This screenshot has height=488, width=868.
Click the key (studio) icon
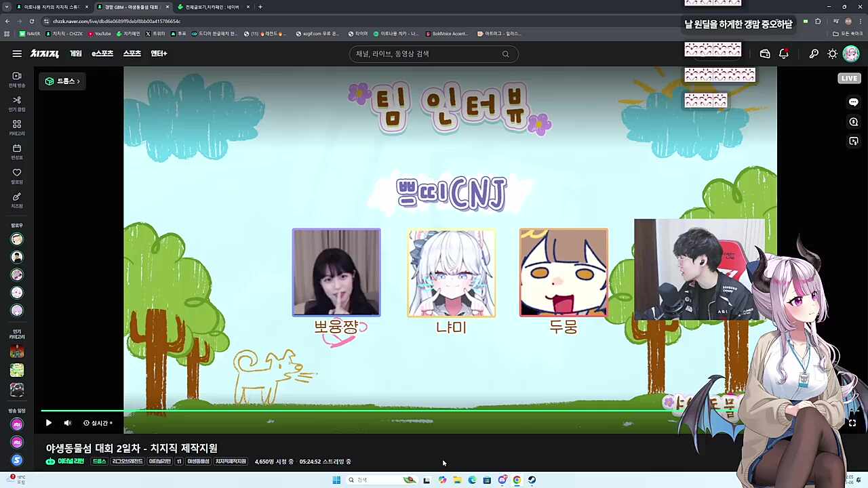[814, 54]
